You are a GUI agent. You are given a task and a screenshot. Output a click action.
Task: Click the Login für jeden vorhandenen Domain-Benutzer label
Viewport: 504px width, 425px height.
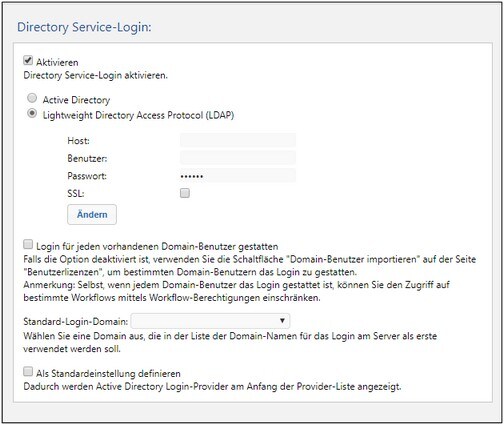pyautogui.click(x=157, y=247)
